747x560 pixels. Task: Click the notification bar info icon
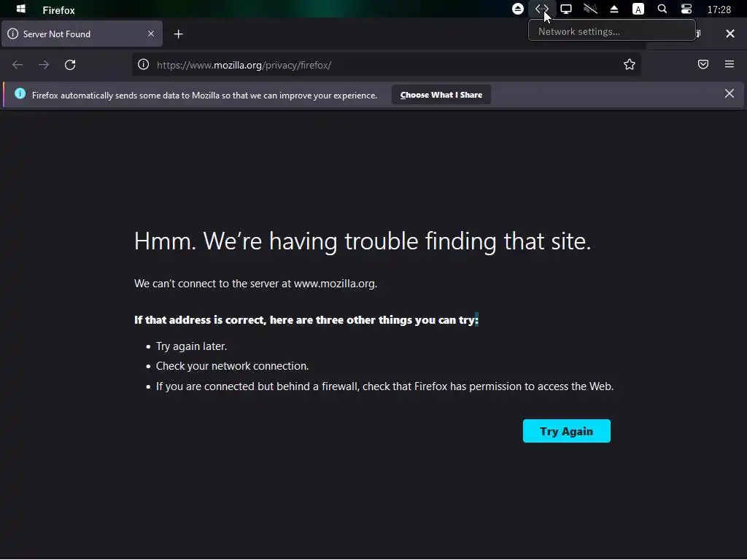[20, 94]
